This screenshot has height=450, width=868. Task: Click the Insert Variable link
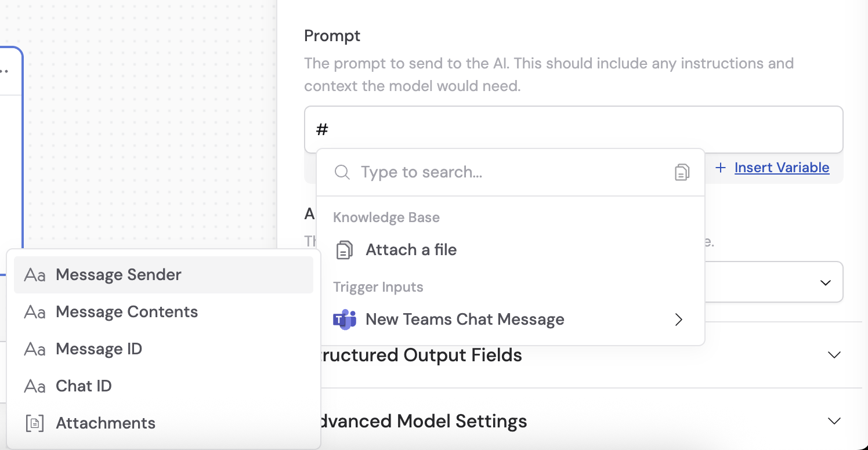(x=782, y=168)
